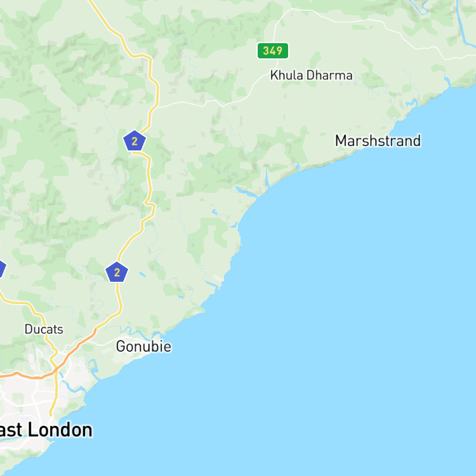Viewport: 476px width, 476px height.
Task: Click the Gonubie town label
Action: click(143, 347)
